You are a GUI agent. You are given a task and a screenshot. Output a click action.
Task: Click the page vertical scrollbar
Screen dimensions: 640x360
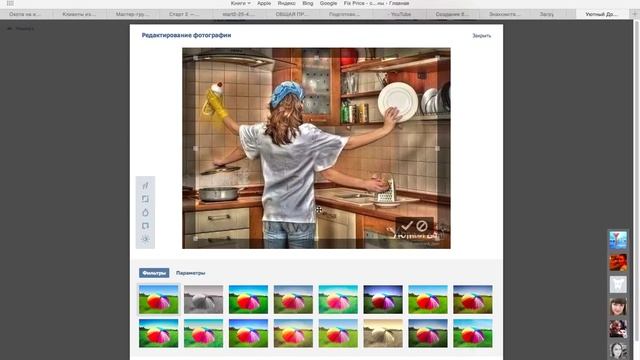(637, 180)
